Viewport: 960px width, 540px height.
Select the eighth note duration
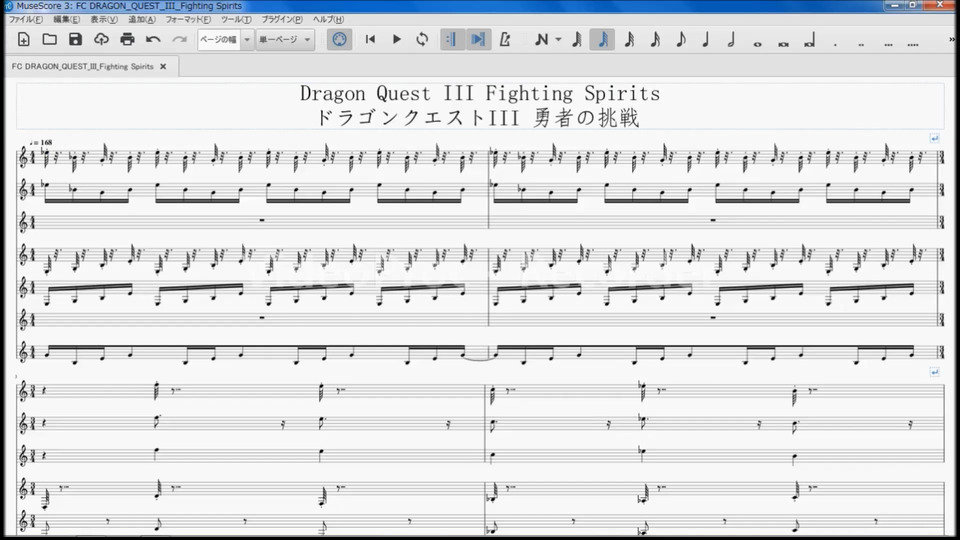click(x=681, y=40)
